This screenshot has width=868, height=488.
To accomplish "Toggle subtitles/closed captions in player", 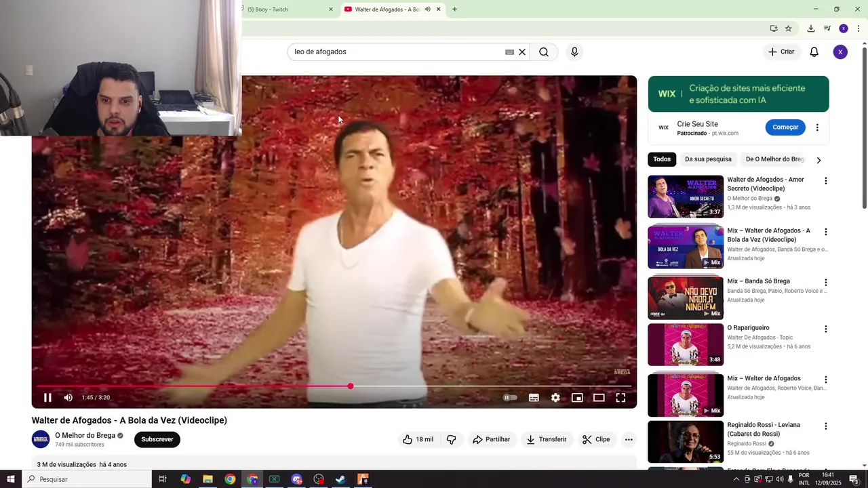I will (534, 398).
